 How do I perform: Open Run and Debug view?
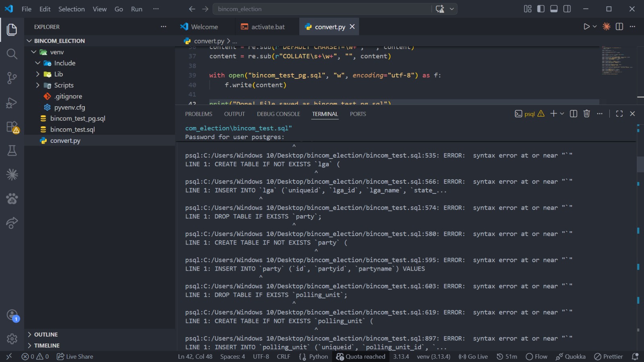(x=12, y=103)
